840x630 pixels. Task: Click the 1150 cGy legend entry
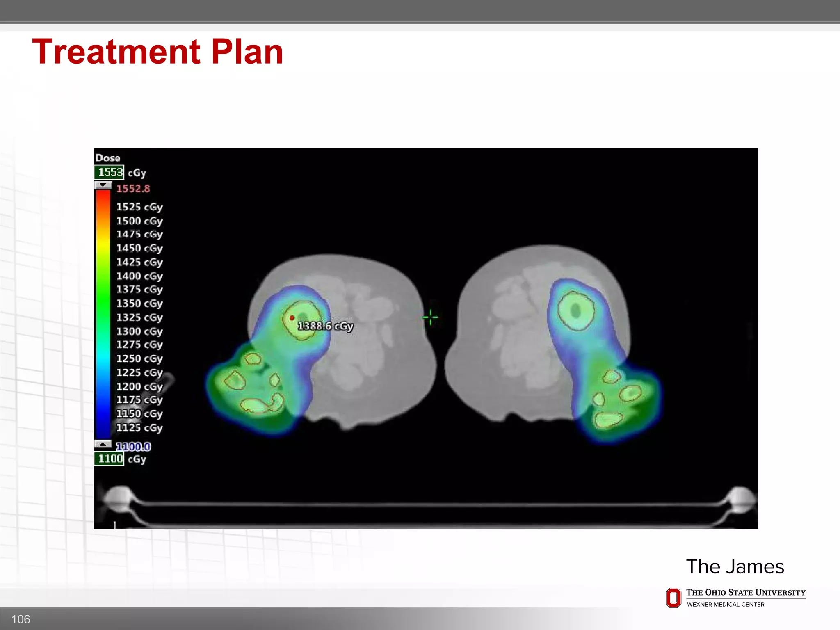pyautogui.click(x=139, y=414)
